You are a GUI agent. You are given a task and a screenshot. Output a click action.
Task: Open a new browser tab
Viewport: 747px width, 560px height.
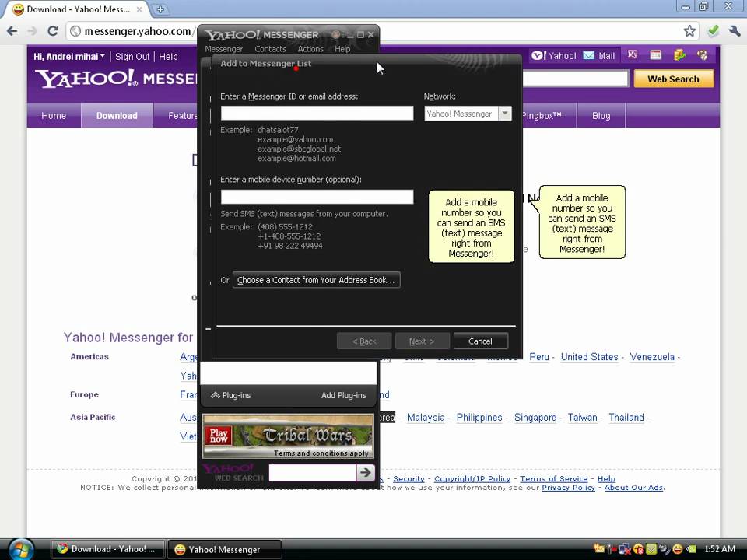(x=160, y=9)
